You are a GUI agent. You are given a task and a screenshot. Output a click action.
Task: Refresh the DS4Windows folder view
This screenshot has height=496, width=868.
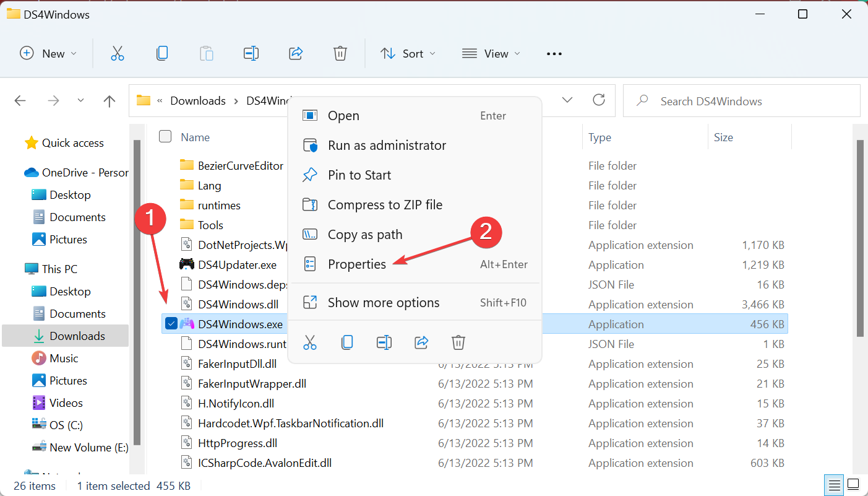[598, 100]
